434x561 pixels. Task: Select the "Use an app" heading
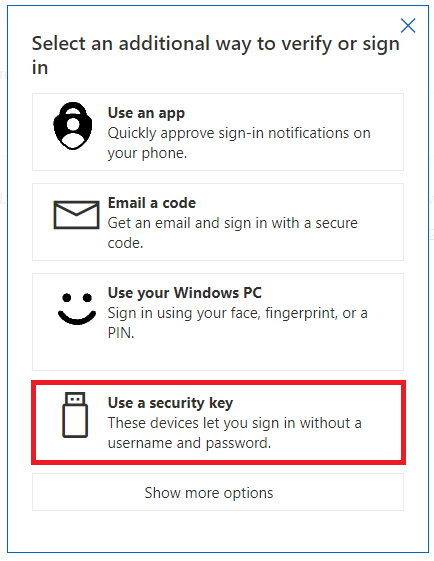[x=146, y=113]
